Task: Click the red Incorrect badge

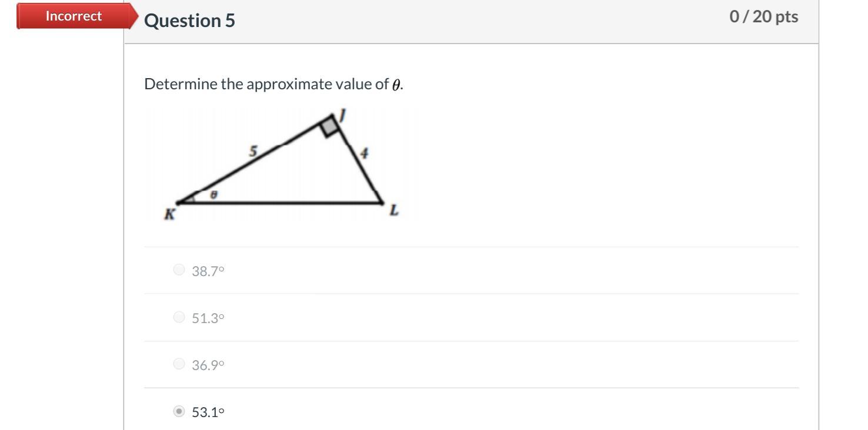Action: point(74,16)
